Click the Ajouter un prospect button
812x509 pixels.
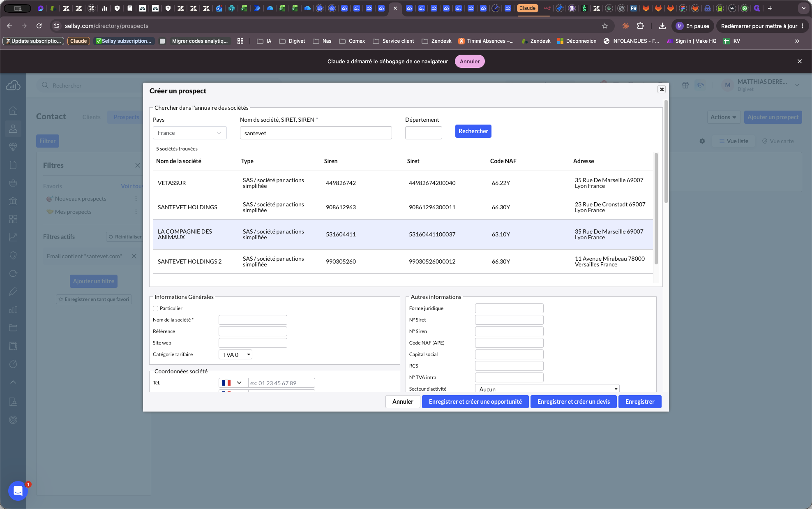pos(773,117)
